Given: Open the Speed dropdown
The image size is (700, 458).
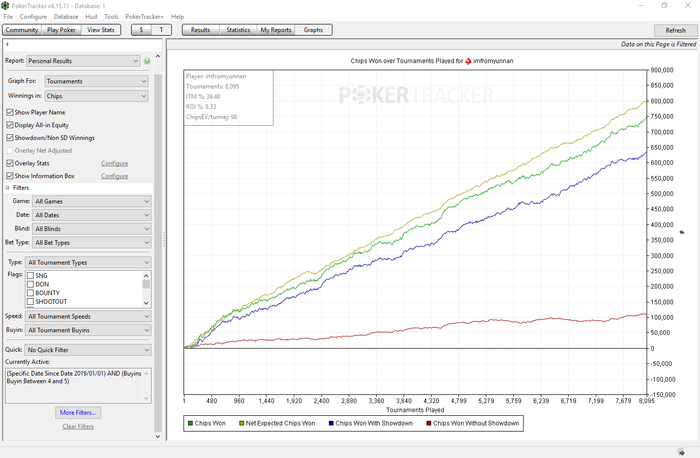Looking at the screenshot, I should 88,316.
